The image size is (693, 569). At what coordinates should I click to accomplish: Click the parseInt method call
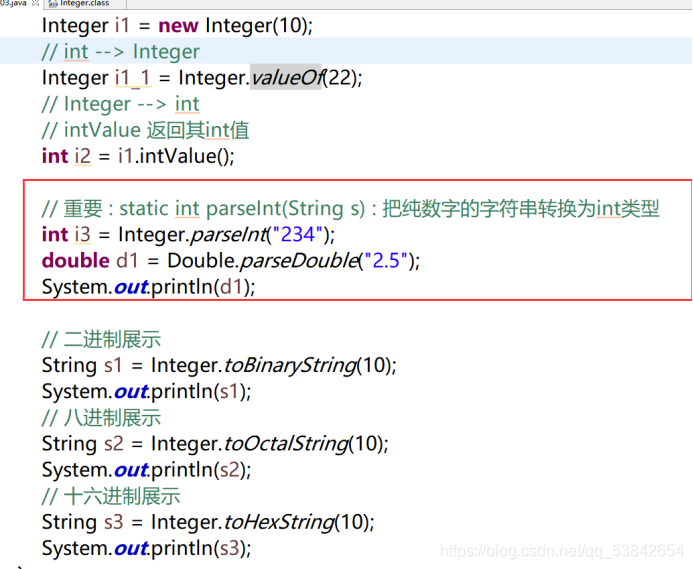(x=228, y=234)
